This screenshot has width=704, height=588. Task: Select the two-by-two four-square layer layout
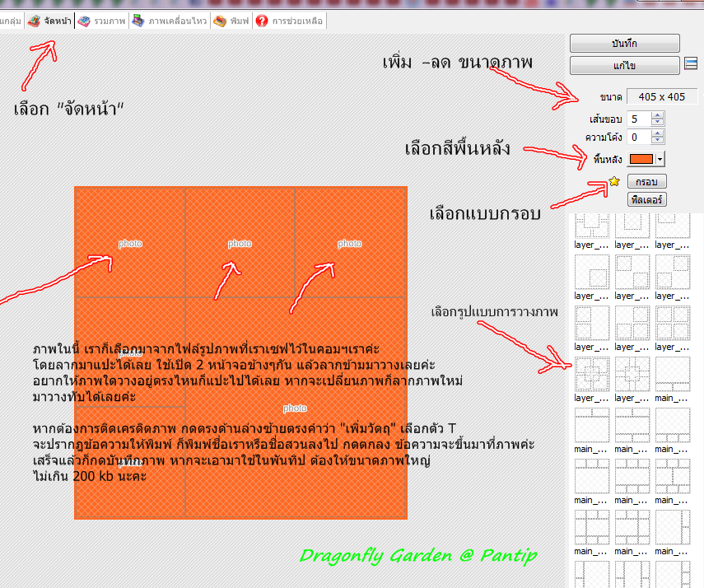673,323
